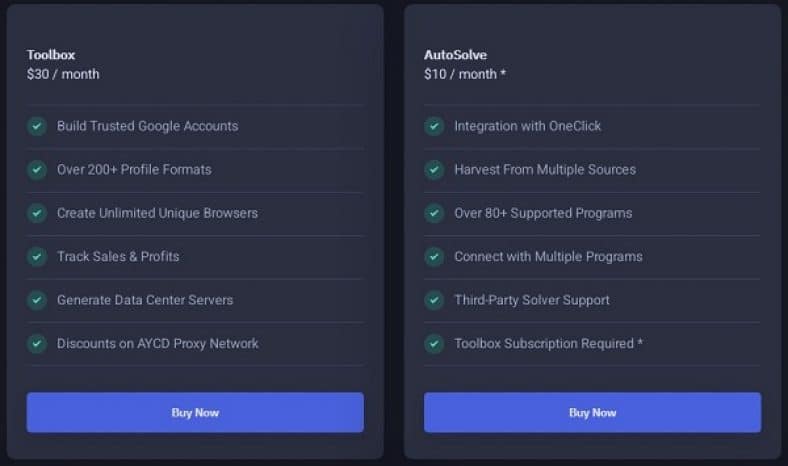
Task: Click Toolbox Subscription Required feature text
Action: (x=548, y=344)
